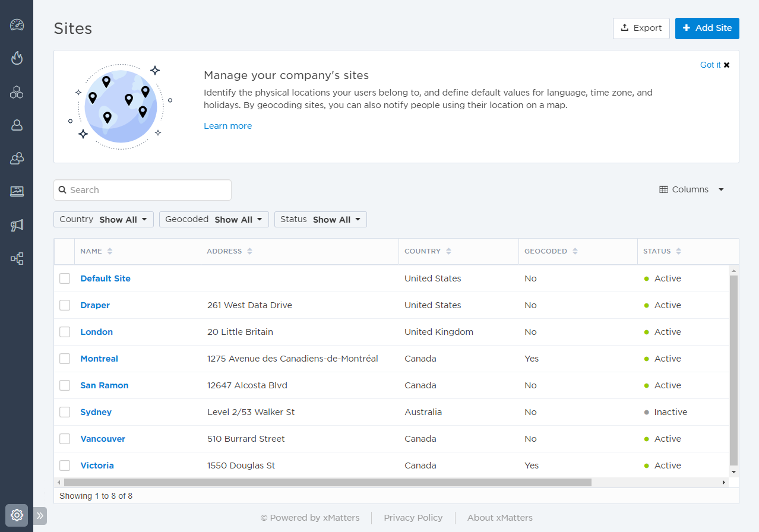Click the horizontal scrollbar thumb

(328, 483)
